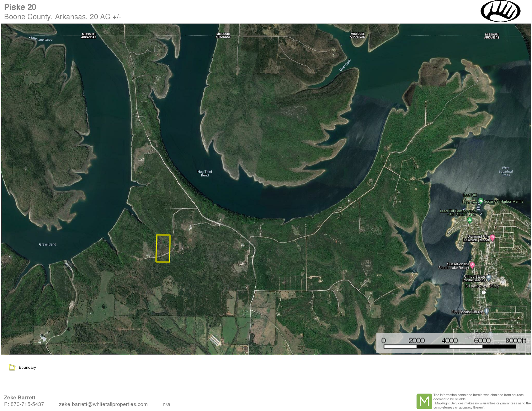Click the green MapRight M logo
The image size is (532, 411).
[x=424, y=401]
